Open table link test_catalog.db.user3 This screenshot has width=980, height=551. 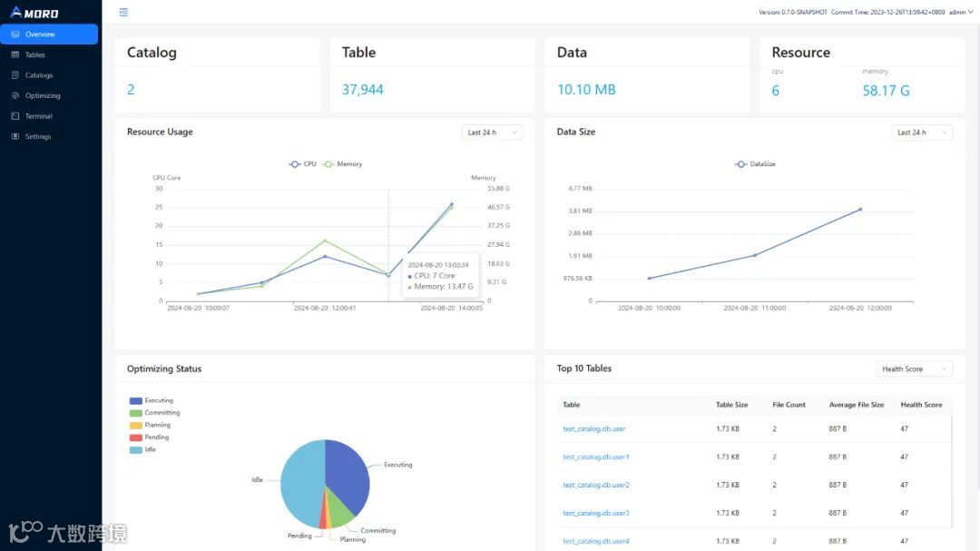tap(595, 514)
